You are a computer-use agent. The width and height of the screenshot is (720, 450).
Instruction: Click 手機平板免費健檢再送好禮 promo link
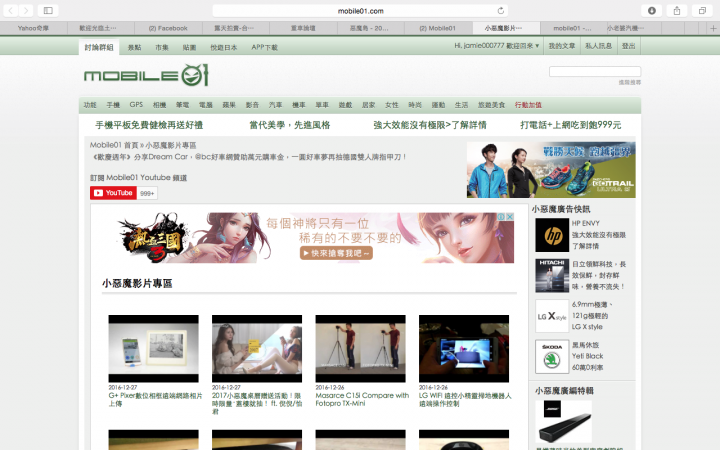point(149,125)
